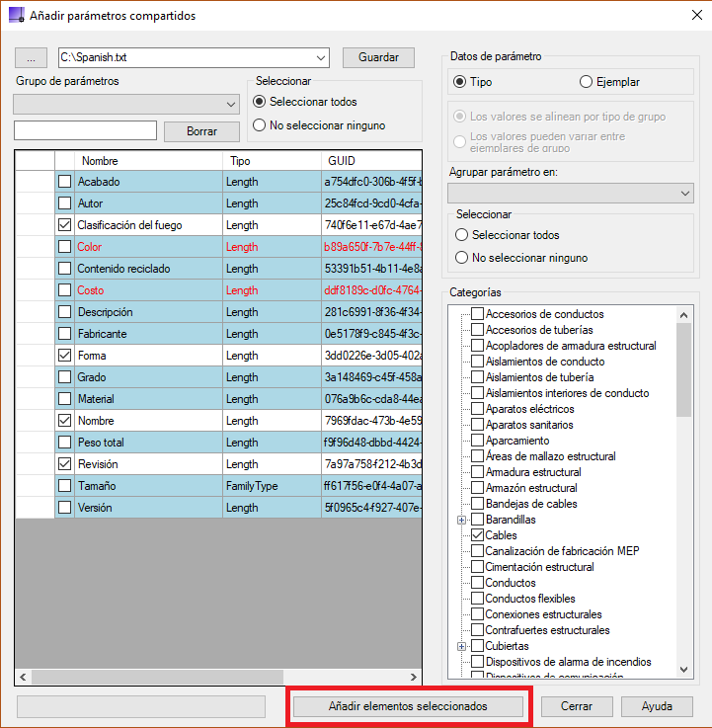Check Aislamientos de tubería category

478,377
